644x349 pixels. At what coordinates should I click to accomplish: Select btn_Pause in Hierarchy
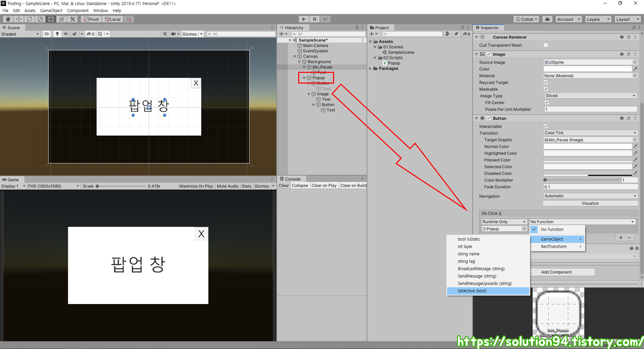[322, 67]
